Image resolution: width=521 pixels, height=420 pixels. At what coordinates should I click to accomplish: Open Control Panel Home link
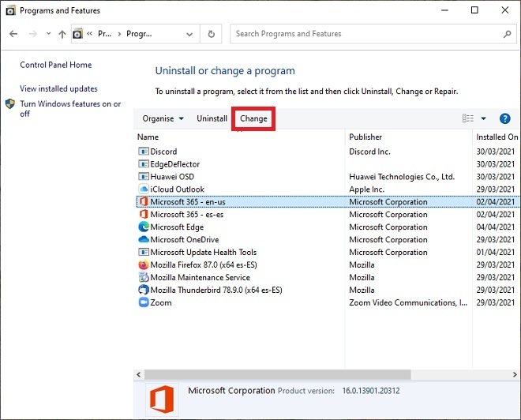pyautogui.click(x=55, y=65)
